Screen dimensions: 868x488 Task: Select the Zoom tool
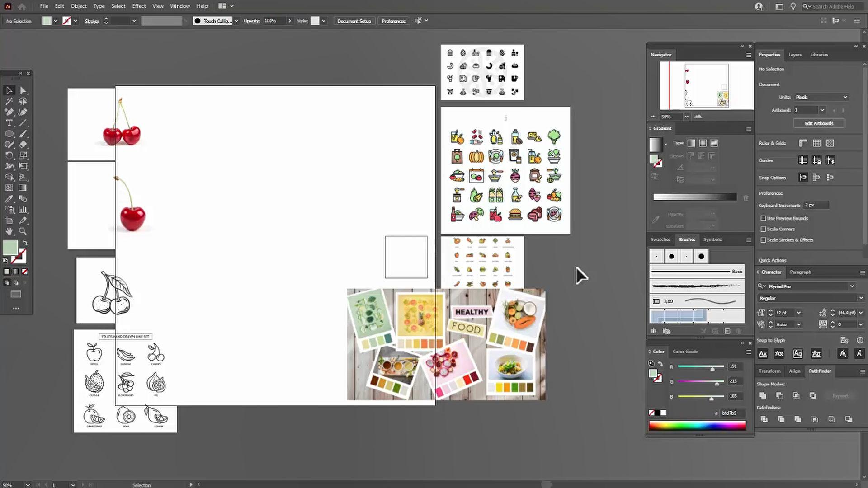click(x=23, y=231)
